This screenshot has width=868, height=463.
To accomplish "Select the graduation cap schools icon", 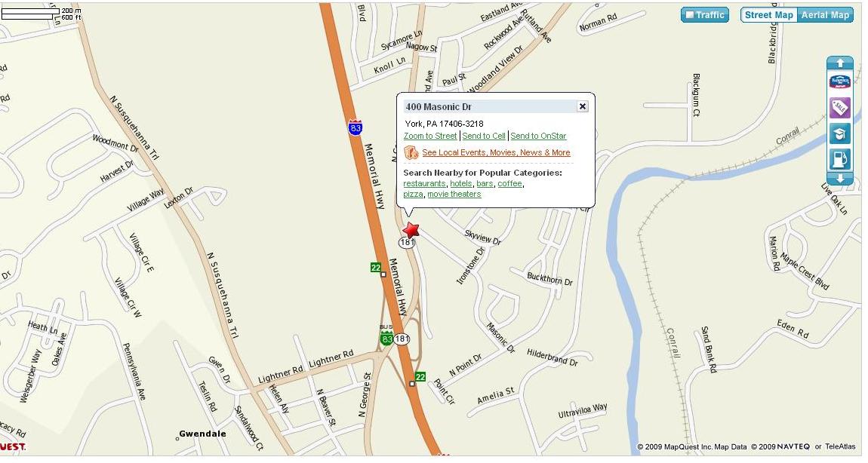I will [840, 134].
